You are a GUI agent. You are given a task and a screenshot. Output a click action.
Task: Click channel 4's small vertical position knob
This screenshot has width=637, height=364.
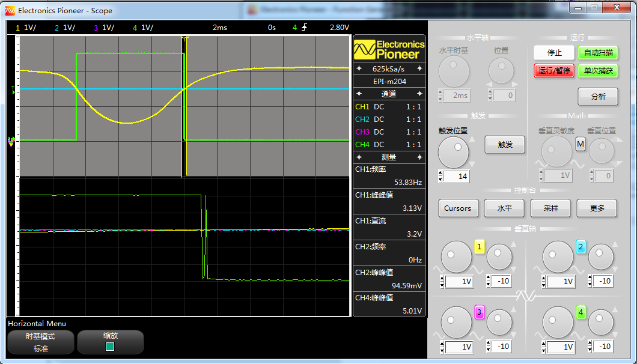pos(601,322)
